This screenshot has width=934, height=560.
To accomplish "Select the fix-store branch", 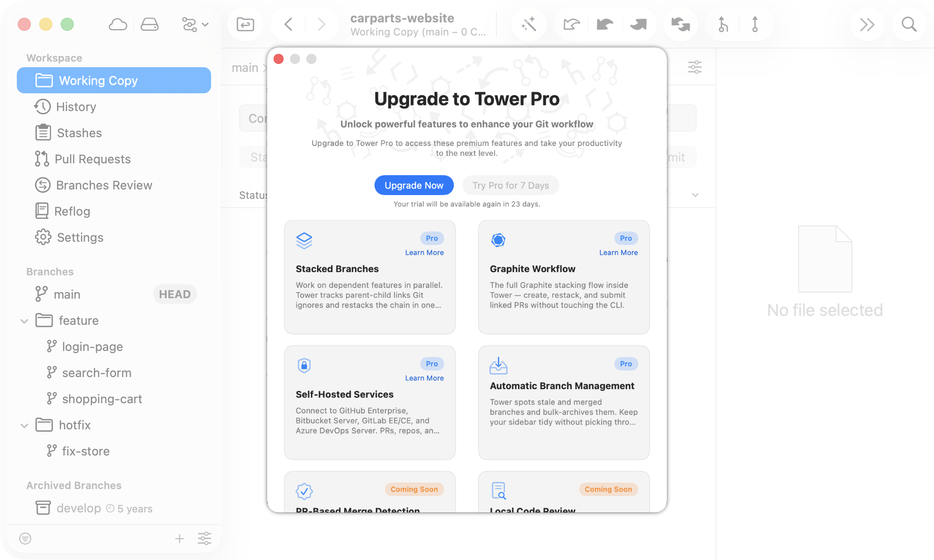I will [114, 451].
